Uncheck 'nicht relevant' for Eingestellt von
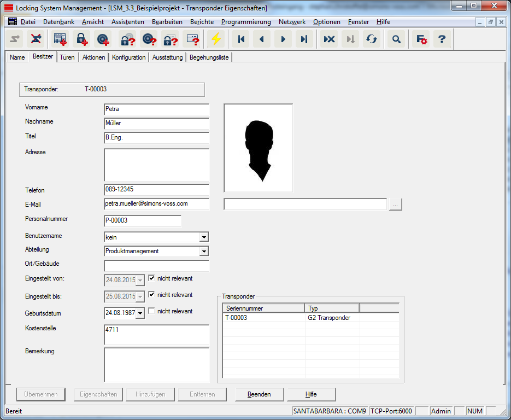Image resolution: width=511 pixels, height=420 pixels. [151, 278]
